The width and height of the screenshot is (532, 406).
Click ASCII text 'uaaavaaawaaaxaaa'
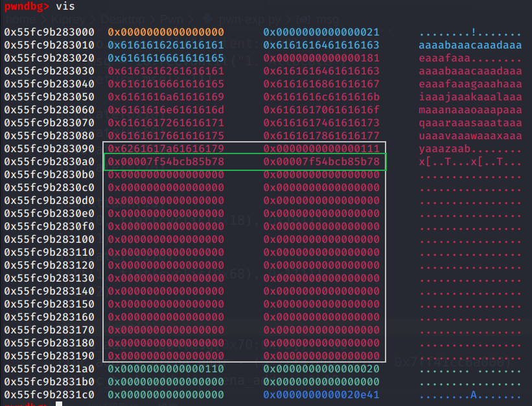tap(470, 136)
